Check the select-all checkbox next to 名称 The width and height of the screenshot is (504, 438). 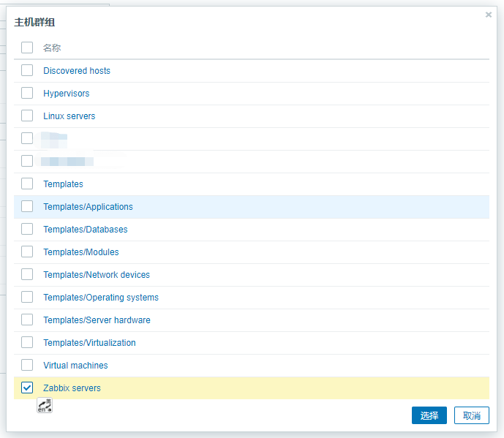[x=27, y=48]
